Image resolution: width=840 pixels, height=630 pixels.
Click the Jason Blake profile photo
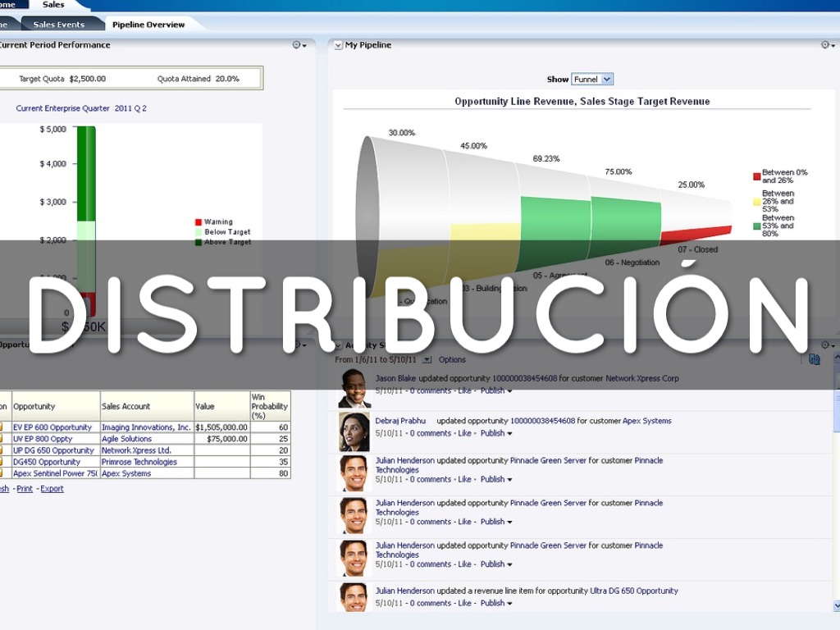354,388
